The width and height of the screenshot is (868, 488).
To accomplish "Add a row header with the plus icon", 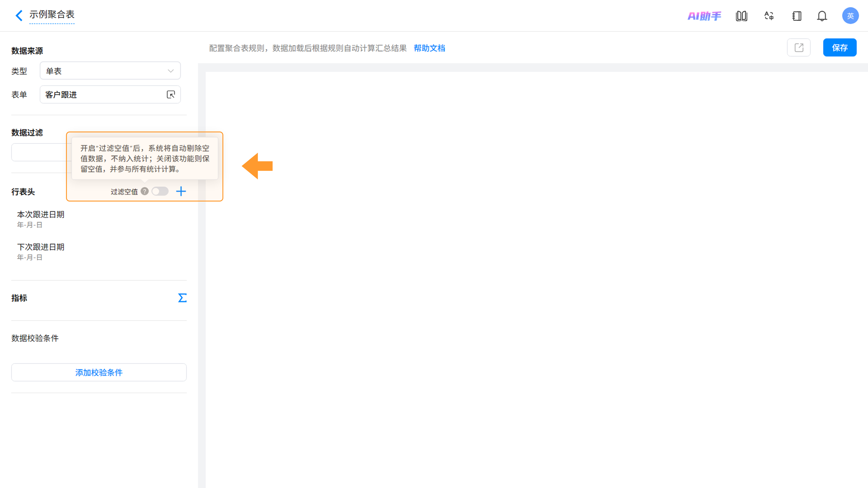I will [181, 191].
